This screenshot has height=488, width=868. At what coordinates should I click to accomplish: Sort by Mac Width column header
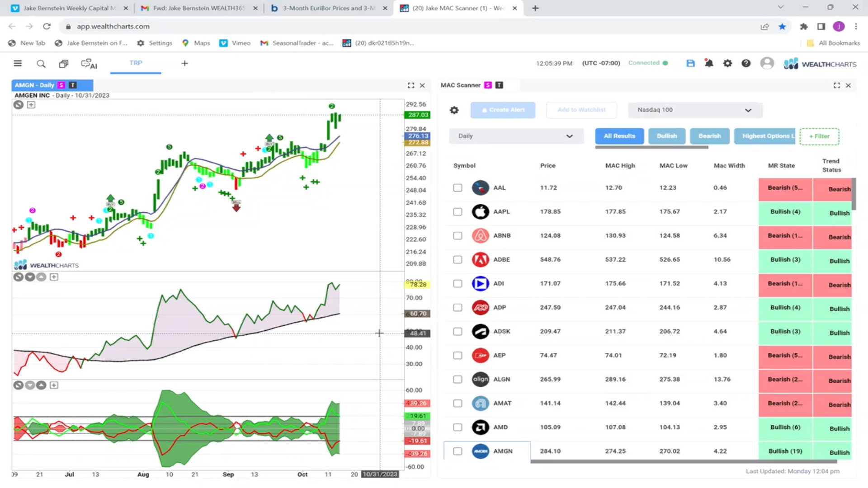click(729, 166)
